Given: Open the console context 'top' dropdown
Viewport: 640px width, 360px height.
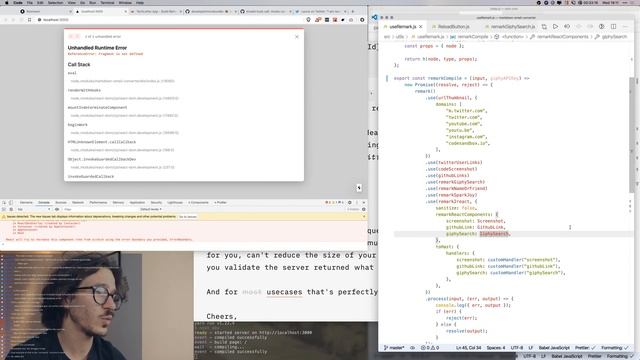Looking at the screenshot, I should 34,209.
